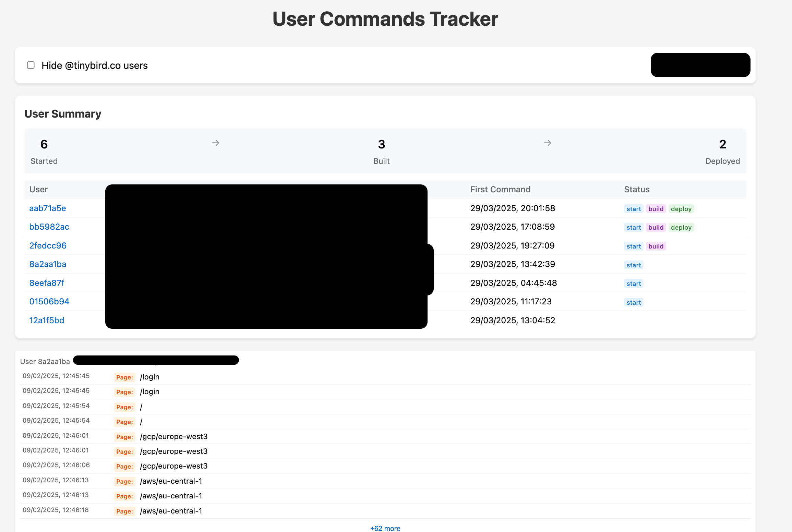Screen dimensions: 792x532
Task: Expand the +62 more entries link
Action: [x=385, y=528]
